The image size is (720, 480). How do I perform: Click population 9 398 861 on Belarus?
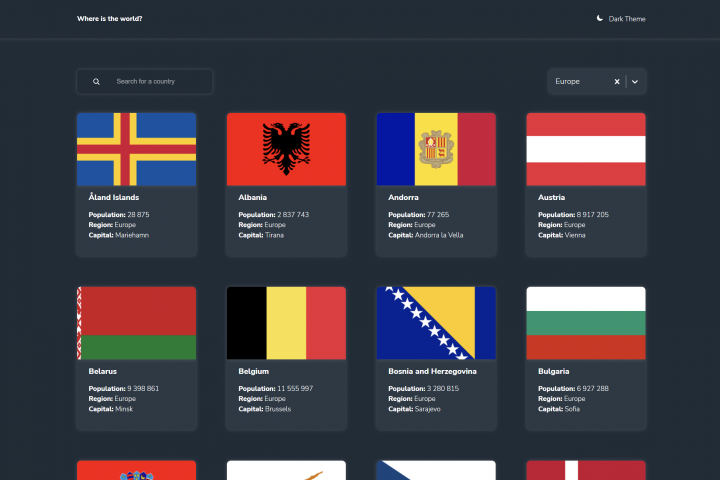click(x=143, y=389)
